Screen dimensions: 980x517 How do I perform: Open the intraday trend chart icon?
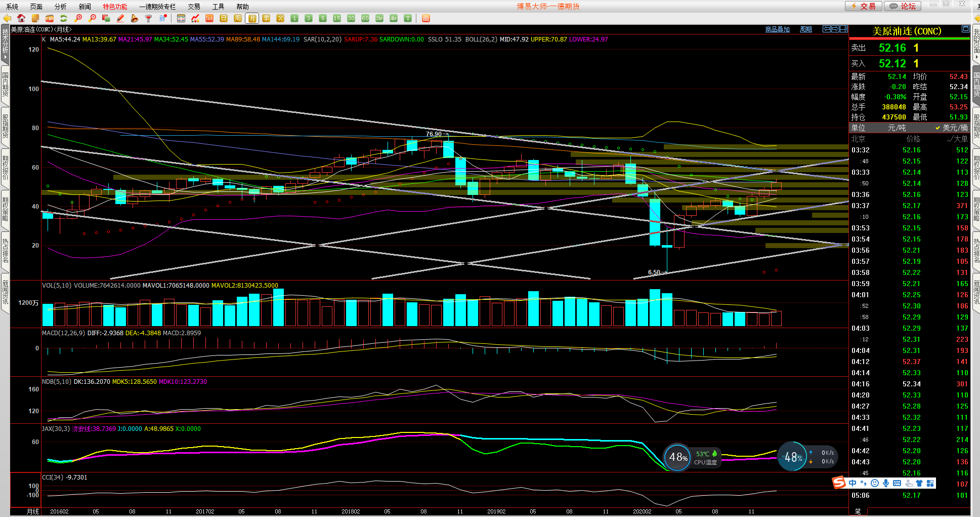tap(195, 18)
